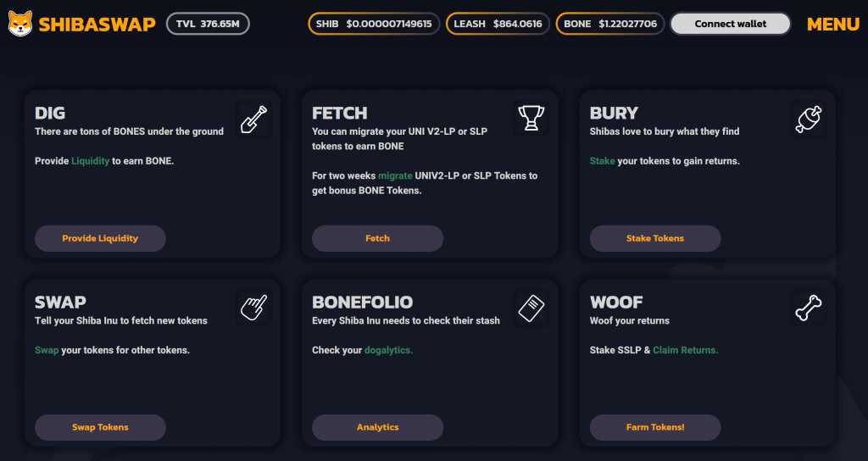Click the trophy icon in FETCH card
868x461 pixels.
531,119
